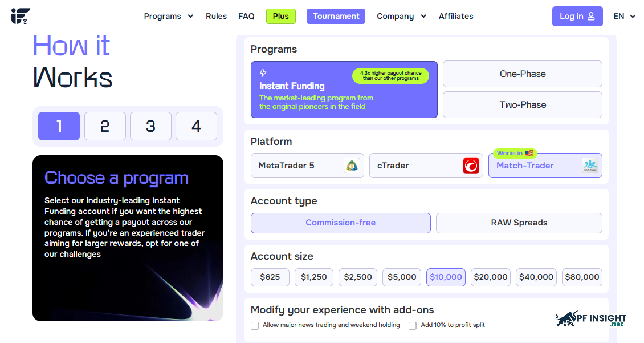Viewport: 644px width, 343px height.
Task: Switch to step 2 tab
Action: pyautogui.click(x=105, y=126)
